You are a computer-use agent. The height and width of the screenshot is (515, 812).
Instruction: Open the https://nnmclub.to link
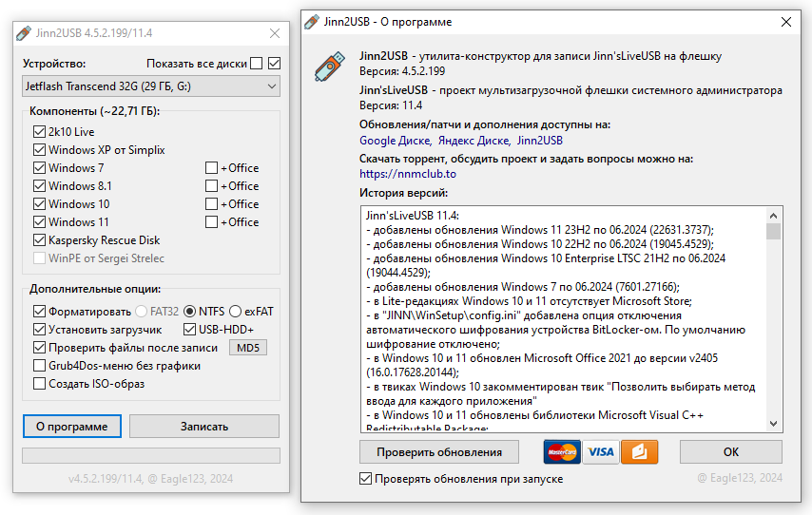(x=408, y=174)
